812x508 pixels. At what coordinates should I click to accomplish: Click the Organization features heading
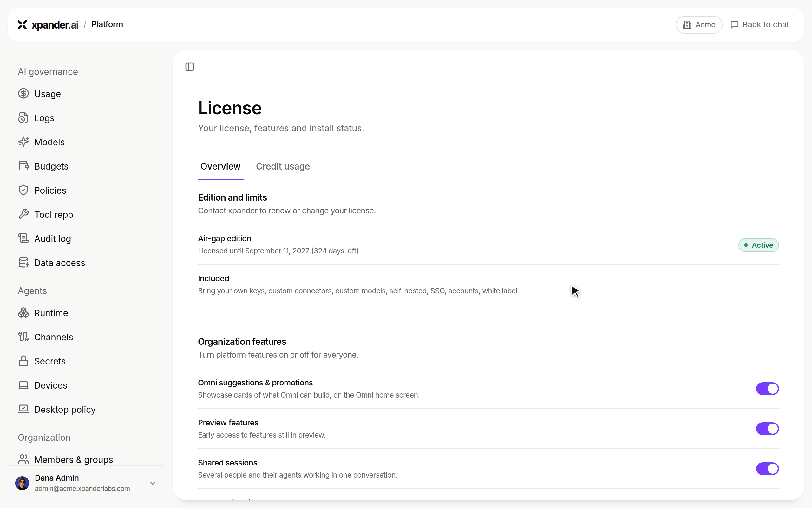(x=242, y=342)
